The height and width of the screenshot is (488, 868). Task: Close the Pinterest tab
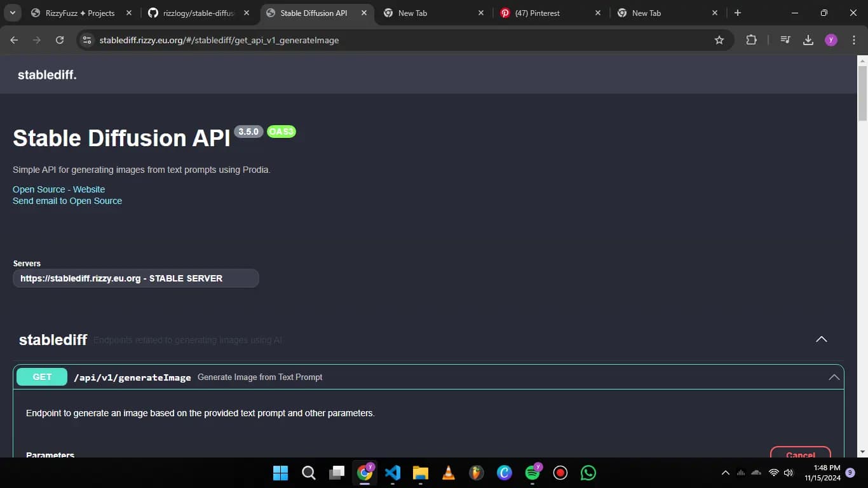(598, 13)
